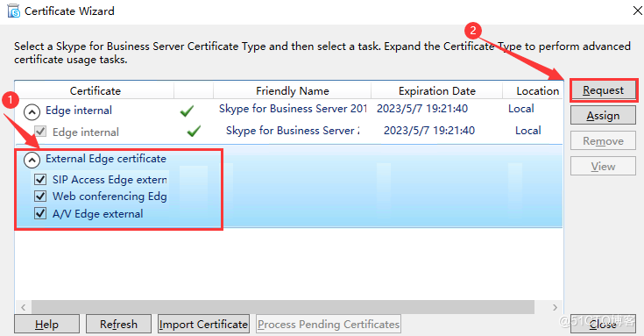Select the Edge internal parent row label
The image size is (644, 336).
click(x=79, y=111)
